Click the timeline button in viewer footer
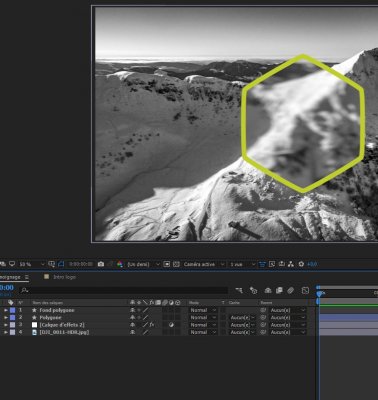Image resolution: width=378 pixels, height=400 pixels. [x=281, y=264]
